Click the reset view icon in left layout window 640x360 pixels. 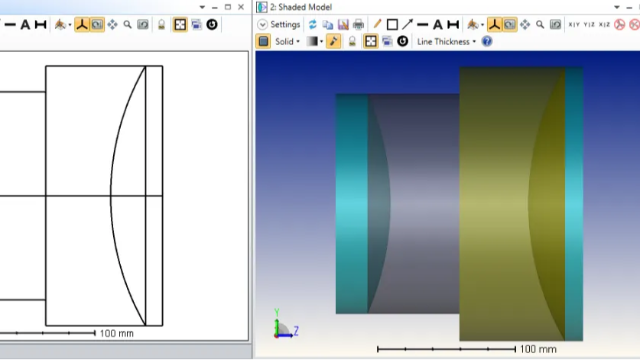142,24
